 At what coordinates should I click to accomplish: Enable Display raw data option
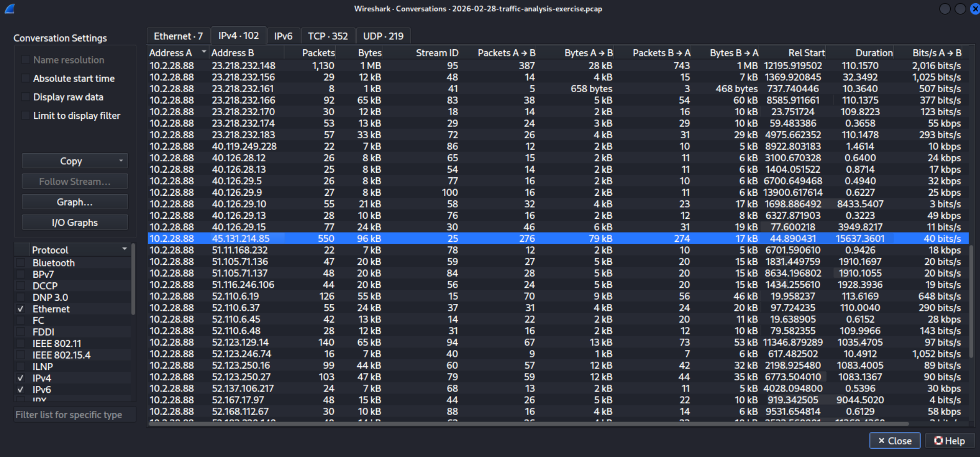click(x=26, y=97)
